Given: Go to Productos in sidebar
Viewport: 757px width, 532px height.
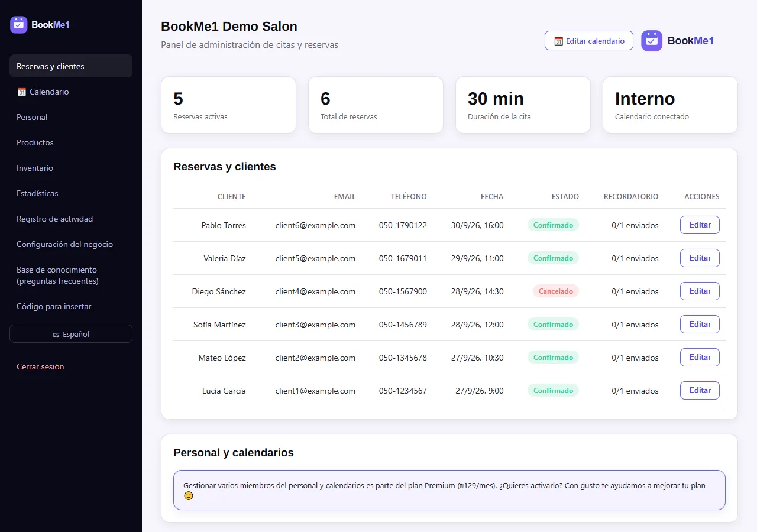Looking at the screenshot, I should click(71, 142).
